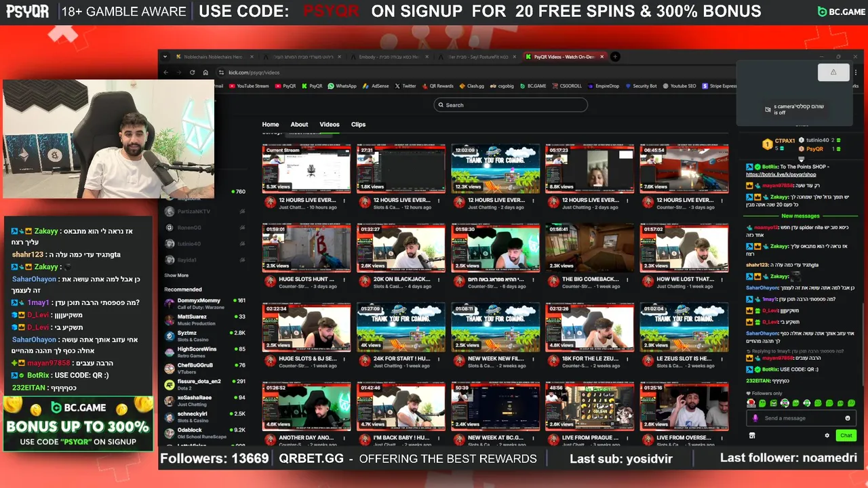The width and height of the screenshot is (868, 488).
Task: Open the YouTube Stream bookmark
Action: coord(249,86)
